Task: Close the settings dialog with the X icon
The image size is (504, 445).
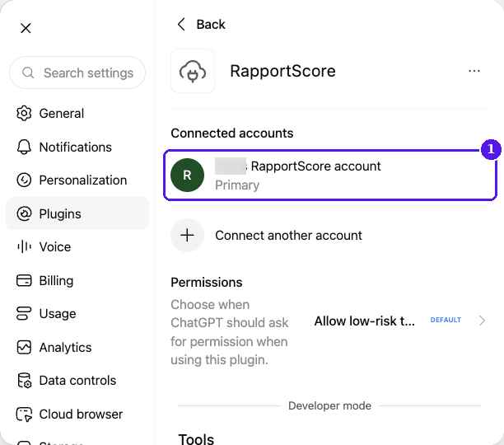Action: (26, 28)
